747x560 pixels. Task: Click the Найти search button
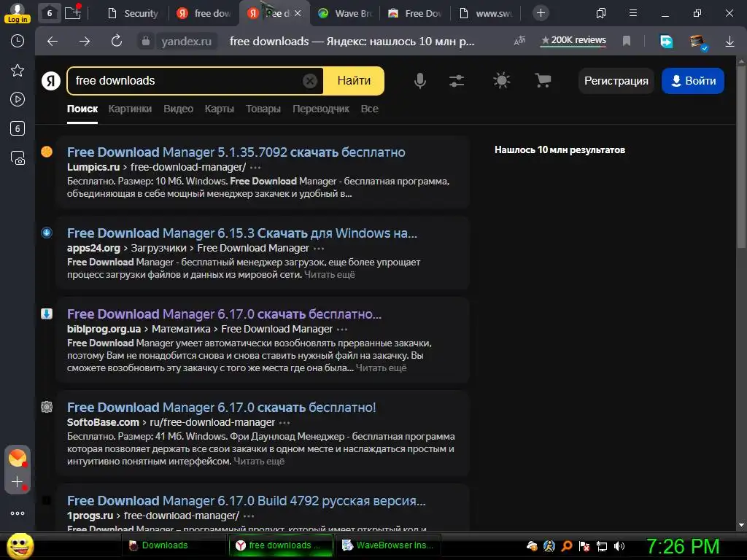click(x=354, y=80)
